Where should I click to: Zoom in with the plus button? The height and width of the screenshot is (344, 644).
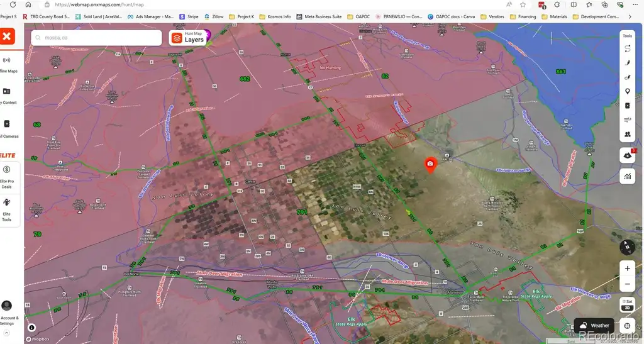point(627,269)
